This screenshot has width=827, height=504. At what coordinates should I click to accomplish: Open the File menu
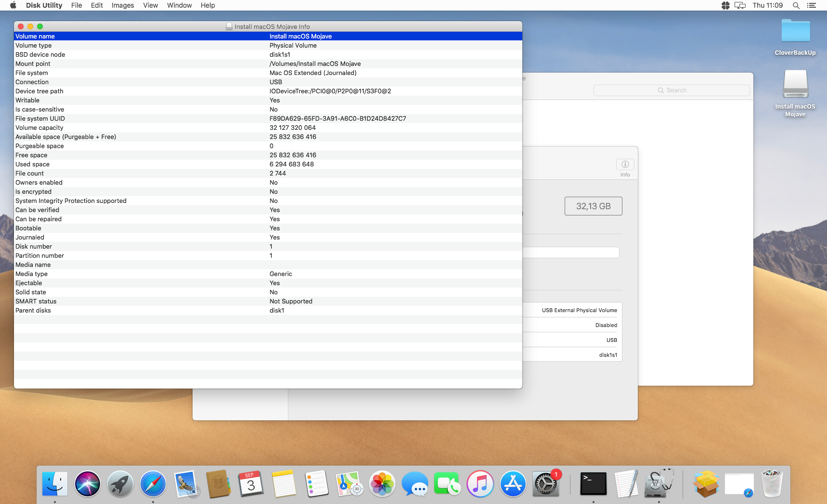pyautogui.click(x=77, y=5)
